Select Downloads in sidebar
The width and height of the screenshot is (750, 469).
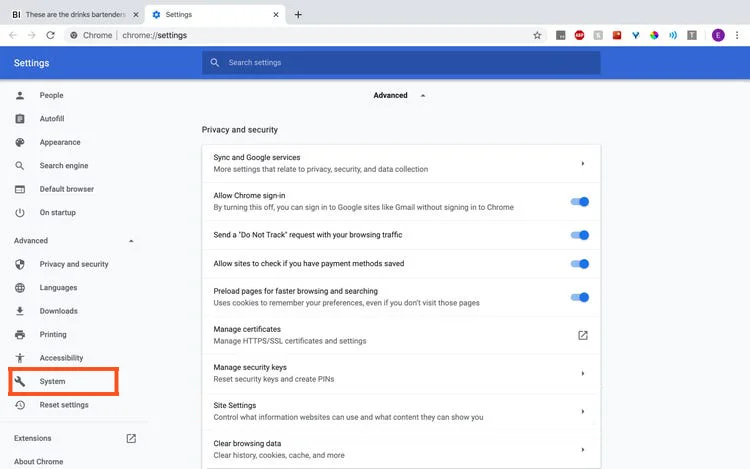pyautogui.click(x=58, y=311)
